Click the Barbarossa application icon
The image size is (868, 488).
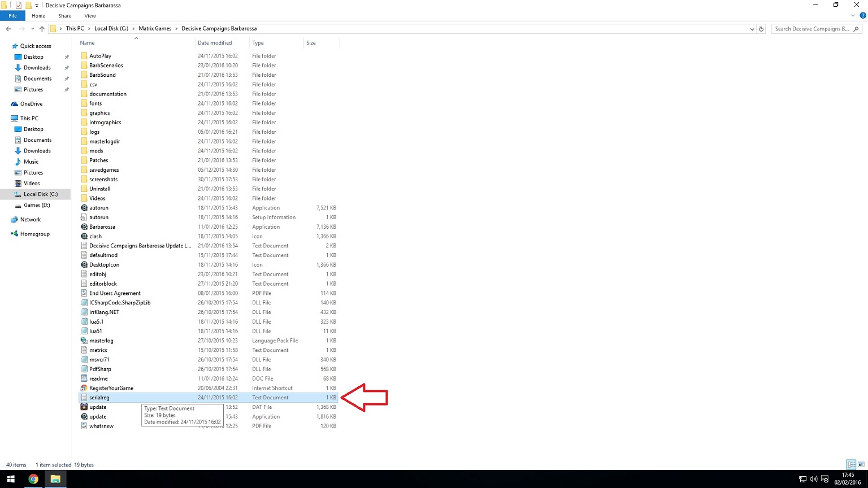point(84,227)
